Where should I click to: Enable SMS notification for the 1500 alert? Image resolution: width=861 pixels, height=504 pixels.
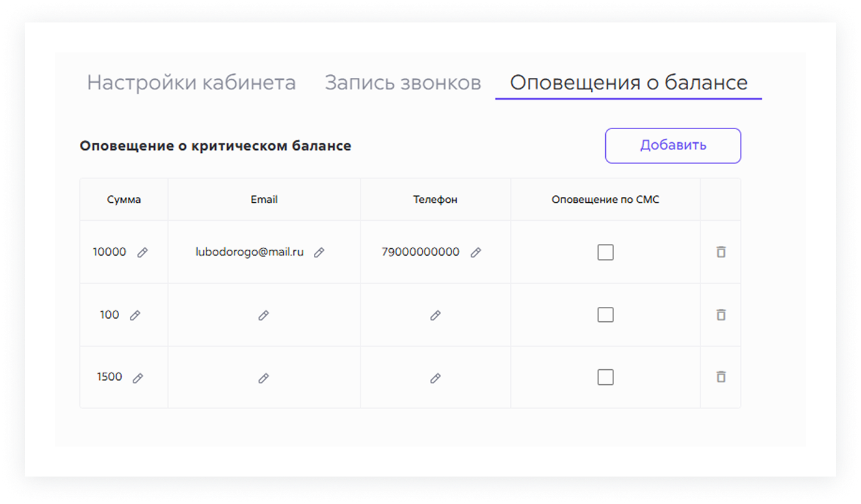coord(606,377)
